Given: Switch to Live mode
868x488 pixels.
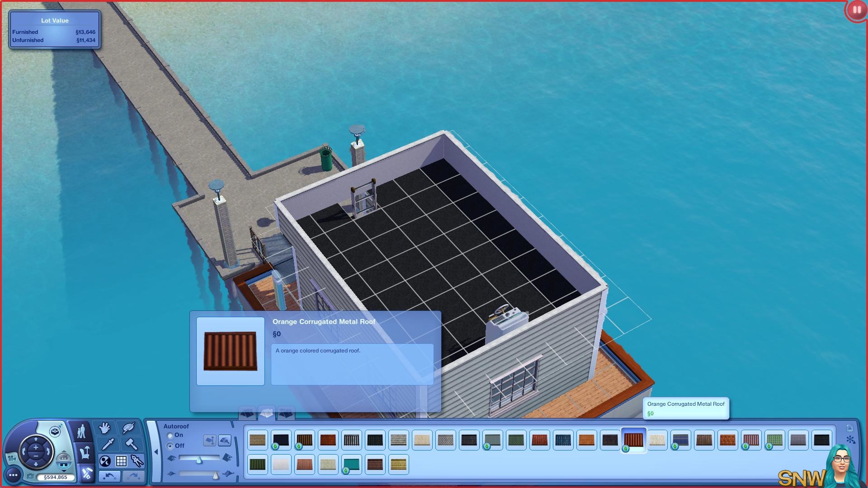Looking at the screenshot, I should [x=81, y=431].
